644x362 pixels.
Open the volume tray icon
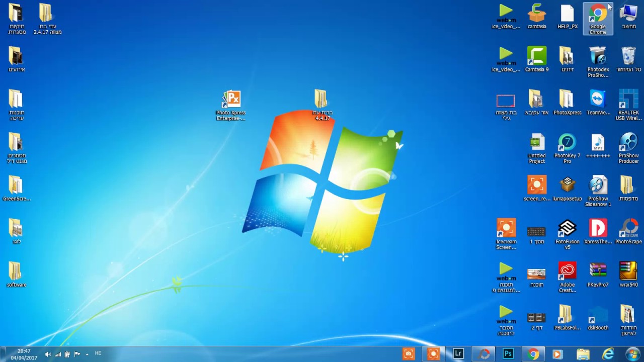click(48, 354)
